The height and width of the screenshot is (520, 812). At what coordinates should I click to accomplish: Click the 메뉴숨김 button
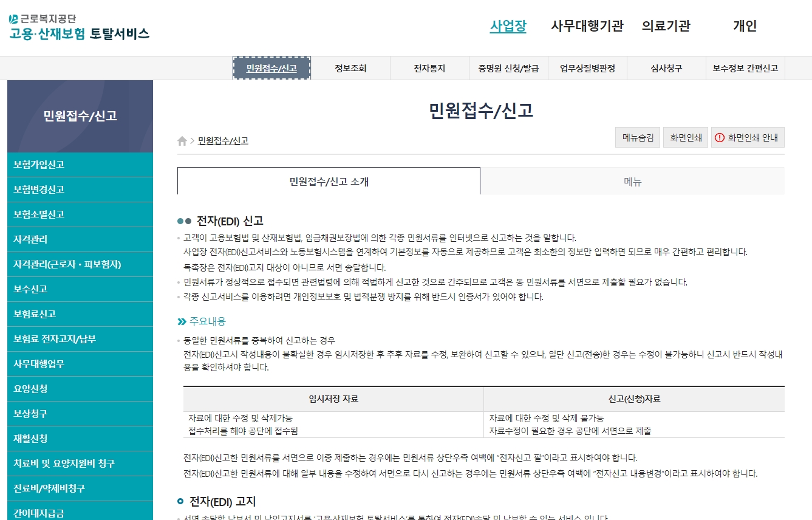click(637, 137)
